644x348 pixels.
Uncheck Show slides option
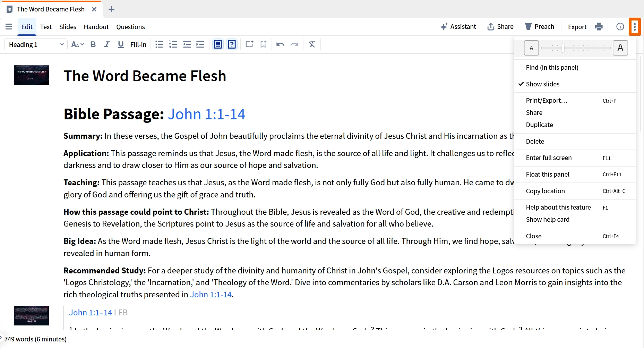point(575,84)
